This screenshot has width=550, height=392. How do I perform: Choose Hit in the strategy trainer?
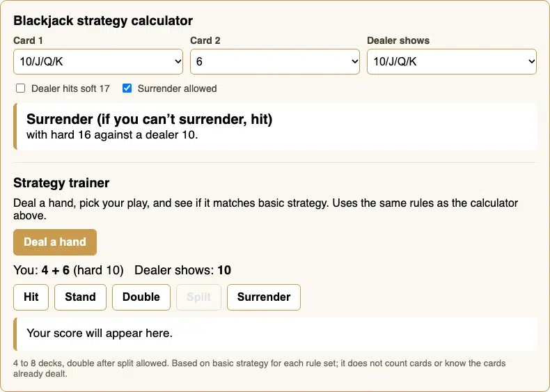click(x=31, y=297)
